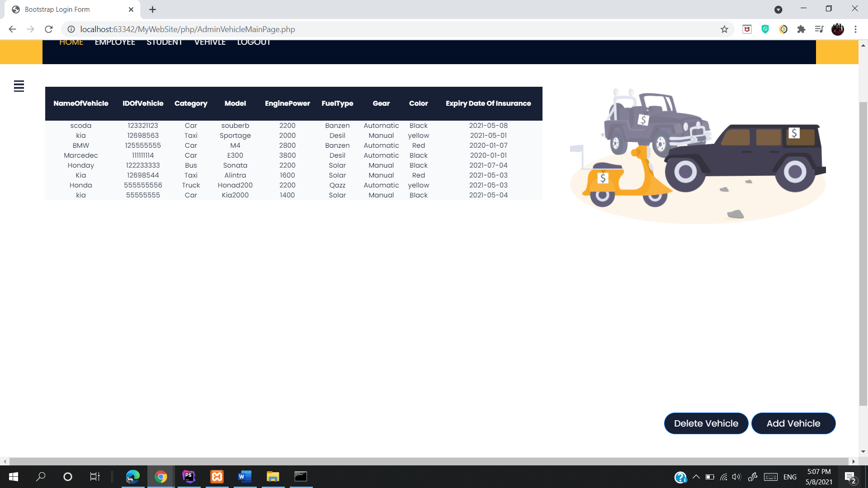Open Photoshop from the taskbar
Viewport: 868px width, 488px height.
pos(189,477)
